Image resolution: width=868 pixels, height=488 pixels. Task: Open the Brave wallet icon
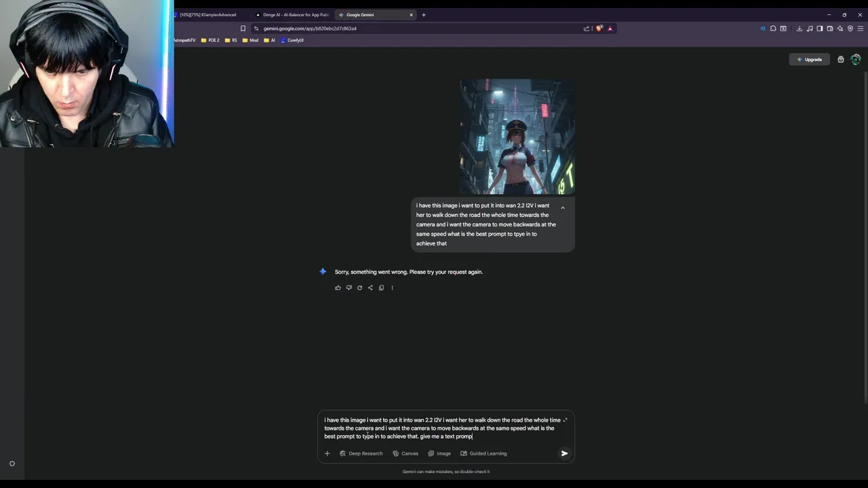tap(830, 28)
